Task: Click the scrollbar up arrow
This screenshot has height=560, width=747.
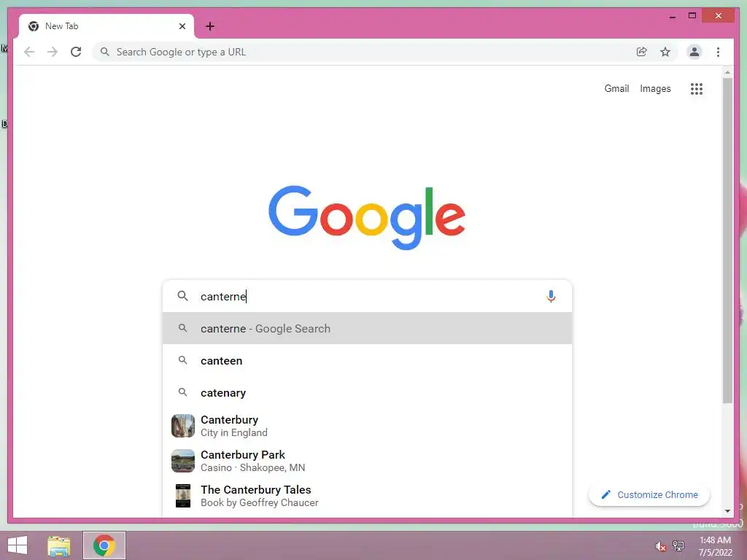Action: click(727, 72)
